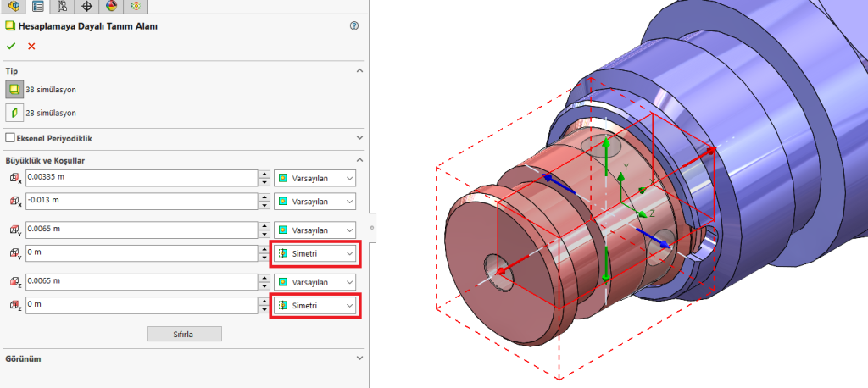Open Varsayılan dropdown for 0.00335 m

coord(314,179)
